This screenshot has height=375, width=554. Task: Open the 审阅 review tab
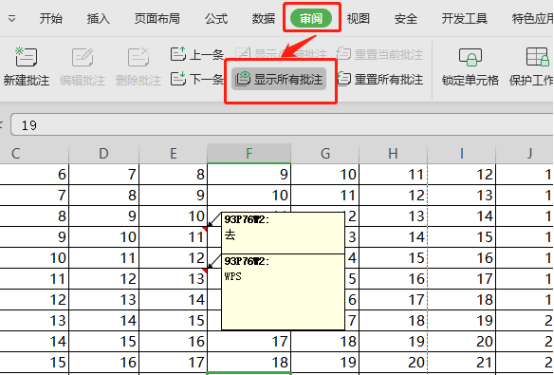311,18
